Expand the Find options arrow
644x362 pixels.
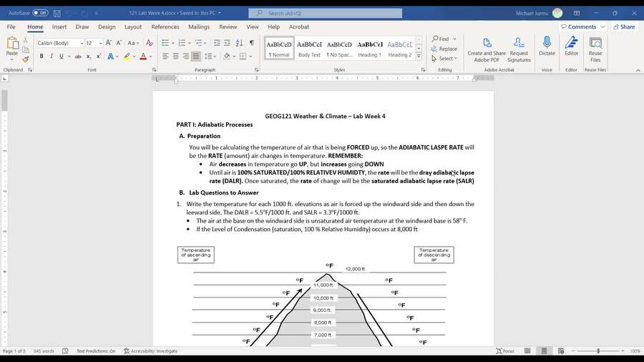click(x=454, y=39)
